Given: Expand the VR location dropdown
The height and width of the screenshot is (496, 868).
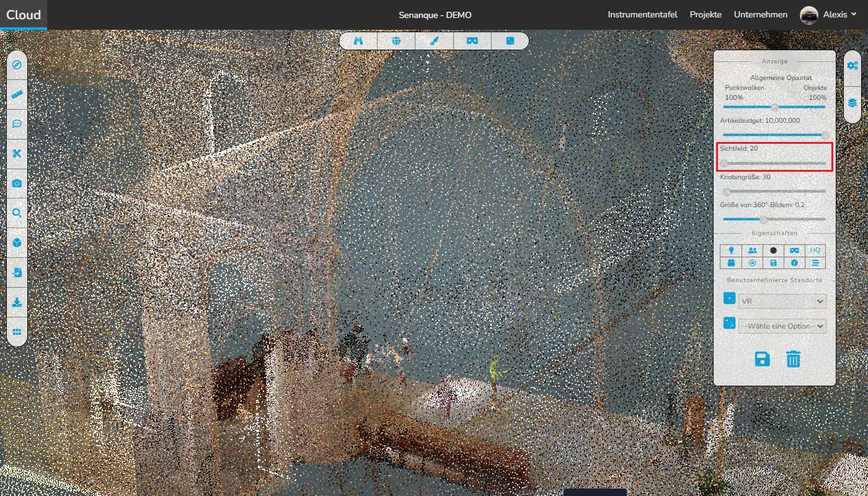Looking at the screenshot, I should pos(782,301).
